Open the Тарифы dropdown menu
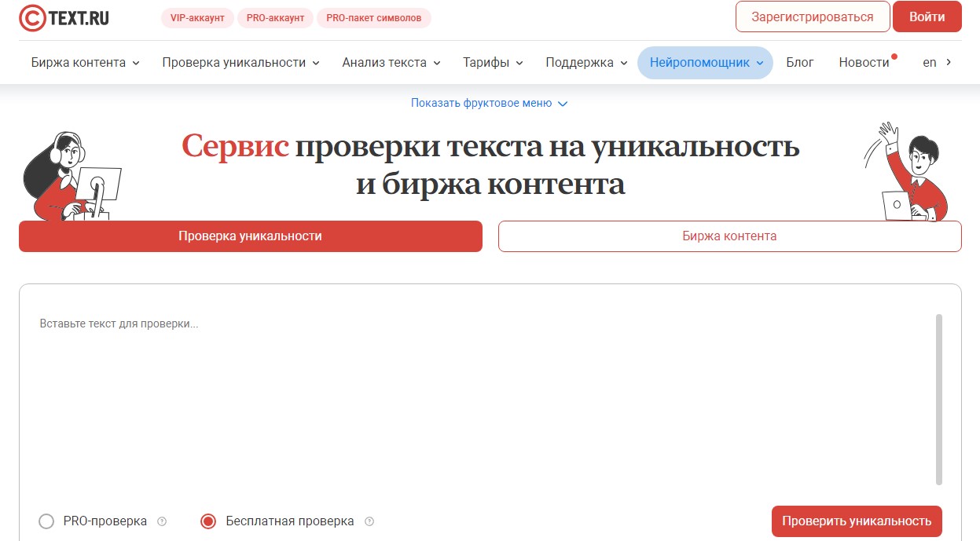The image size is (980, 541). 493,63
